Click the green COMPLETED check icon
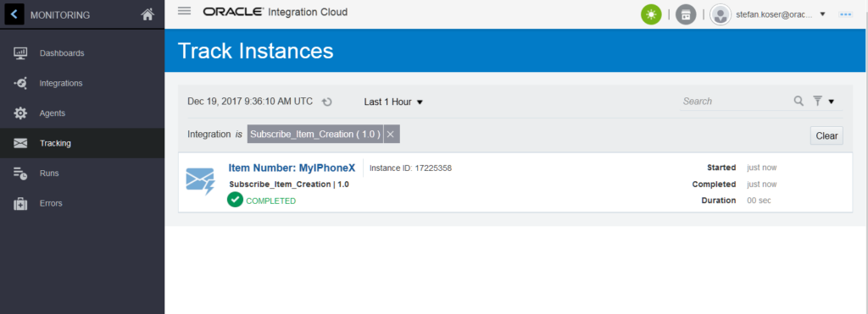This screenshot has height=314, width=868. 235,200
